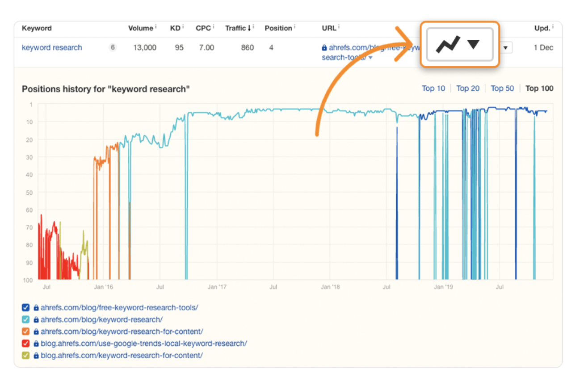Uncheck free-keyword-research-tools in the chart legend

25,307
